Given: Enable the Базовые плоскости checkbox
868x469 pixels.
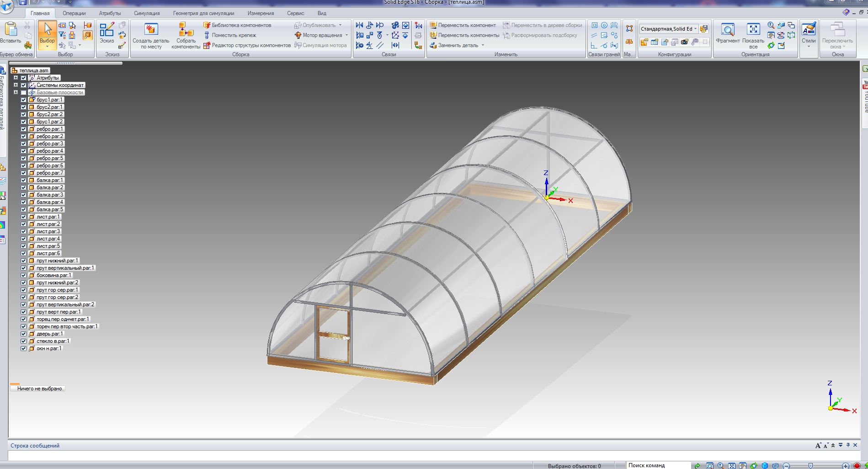Looking at the screenshot, I should pyautogui.click(x=24, y=92).
